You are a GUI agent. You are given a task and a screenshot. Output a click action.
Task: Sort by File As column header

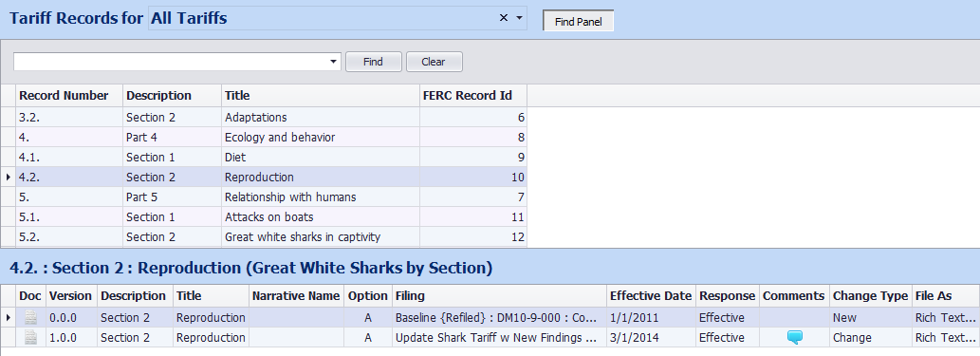point(946,296)
